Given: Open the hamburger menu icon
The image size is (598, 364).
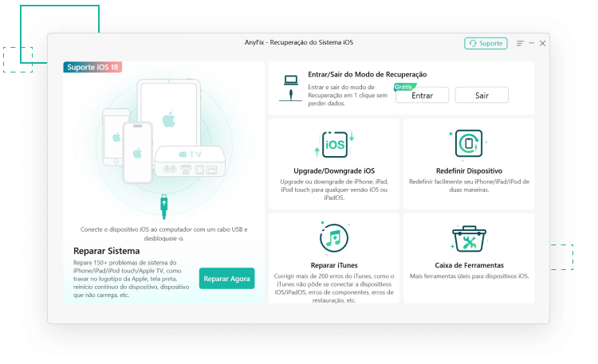Looking at the screenshot, I should (520, 44).
